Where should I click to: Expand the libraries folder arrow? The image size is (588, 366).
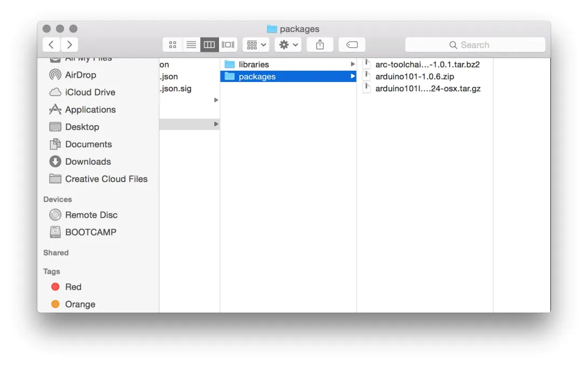tap(352, 64)
